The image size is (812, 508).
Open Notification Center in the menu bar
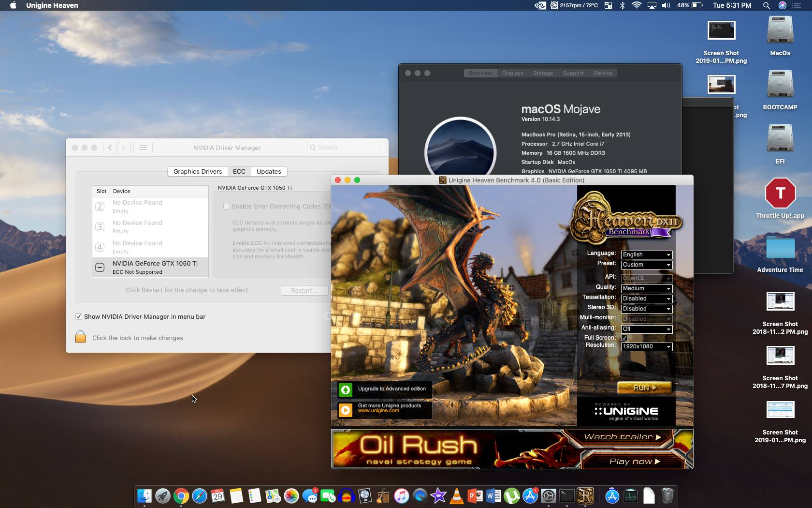pyautogui.click(x=797, y=5)
